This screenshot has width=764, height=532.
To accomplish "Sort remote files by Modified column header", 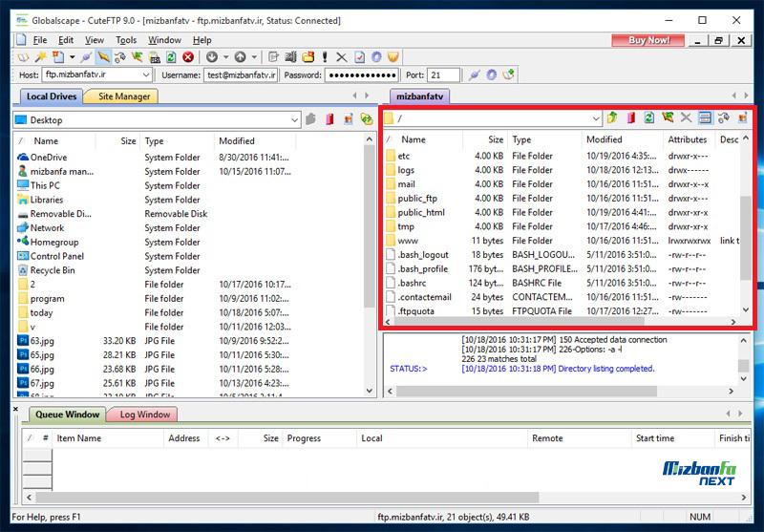I will (x=604, y=139).
